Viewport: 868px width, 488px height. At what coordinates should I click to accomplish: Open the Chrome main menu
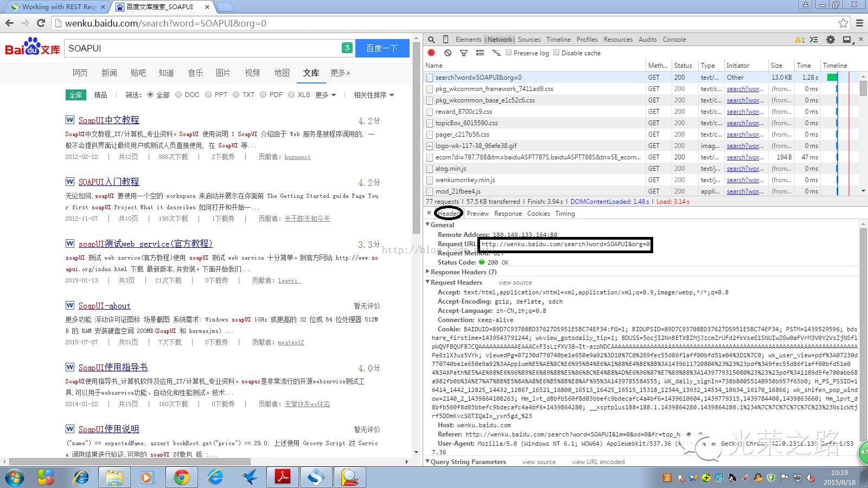pos(859,23)
